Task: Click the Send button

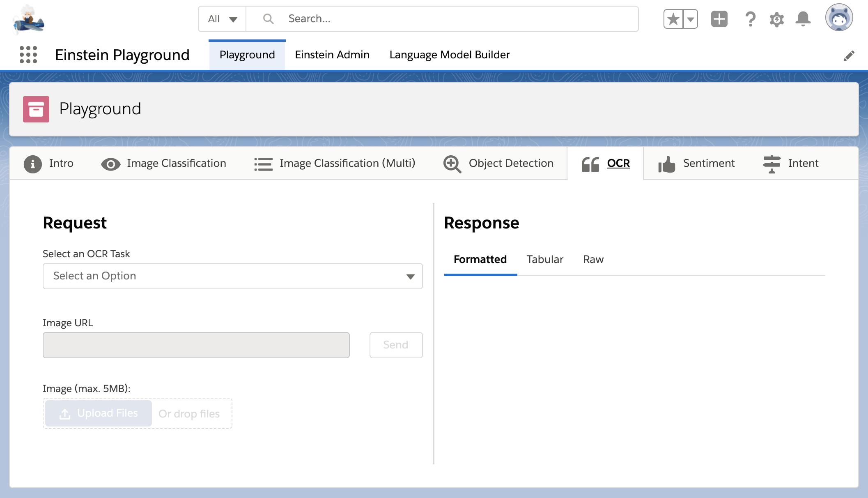Action: coord(395,345)
